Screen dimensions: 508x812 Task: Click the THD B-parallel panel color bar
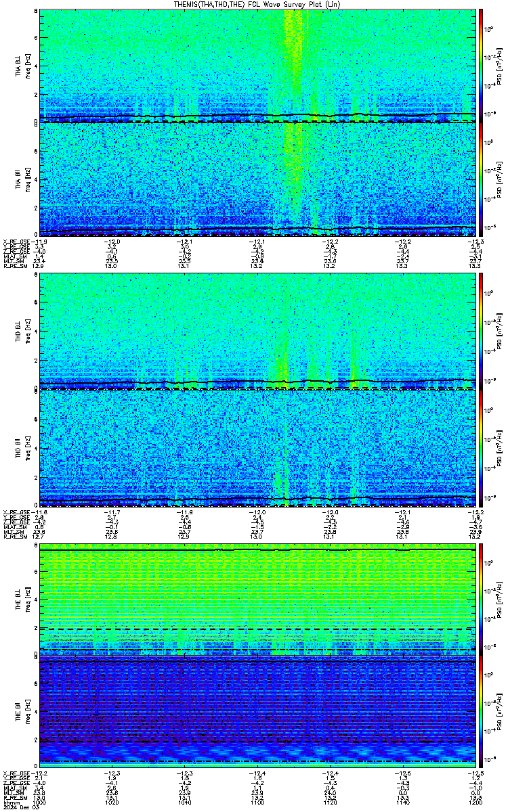(482, 447)
